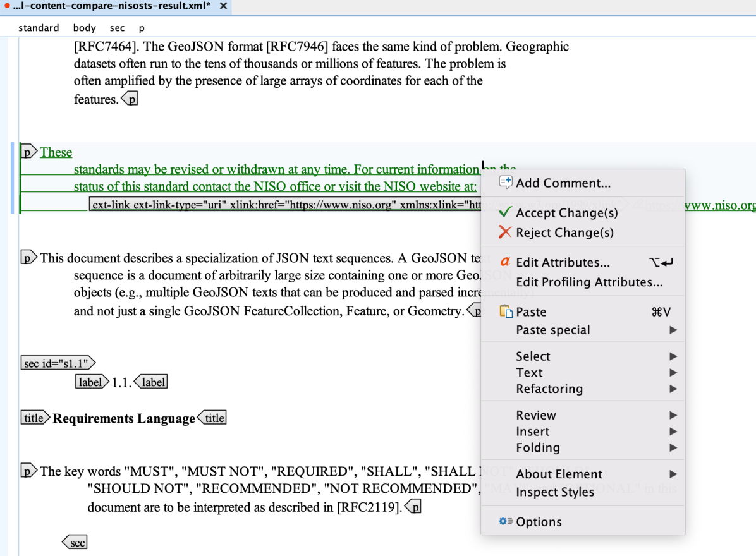Click the Requirements Language title text
This screenshot has height=556, width=756.
pos(124,419)
